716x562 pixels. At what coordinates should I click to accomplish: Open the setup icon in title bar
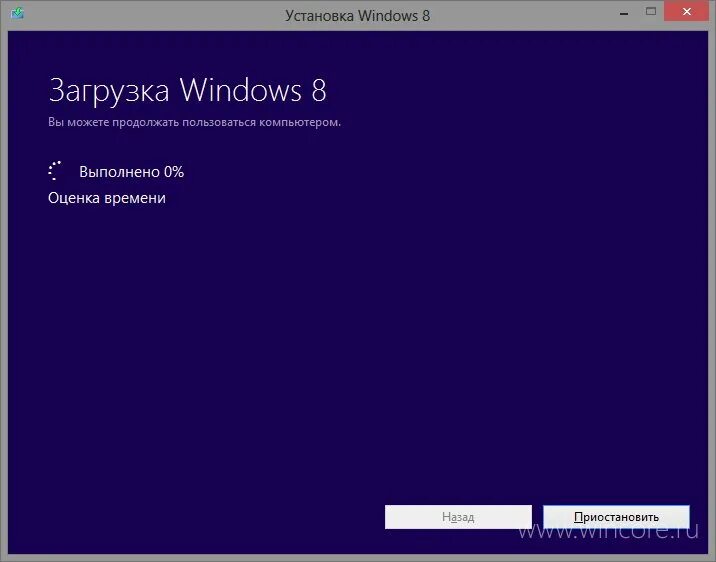pyautogui.click(x=17, y=13)
